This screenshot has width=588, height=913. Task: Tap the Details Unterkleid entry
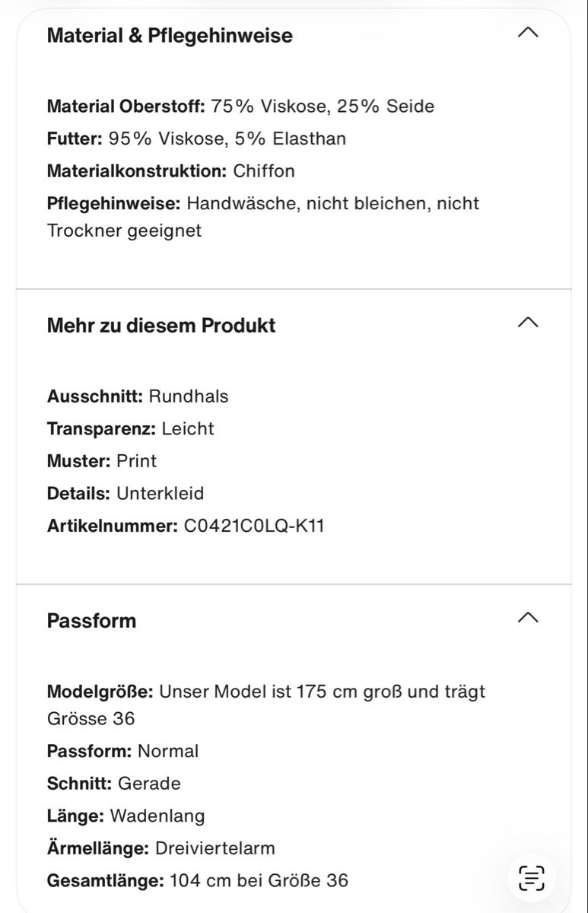coord(126,493)
